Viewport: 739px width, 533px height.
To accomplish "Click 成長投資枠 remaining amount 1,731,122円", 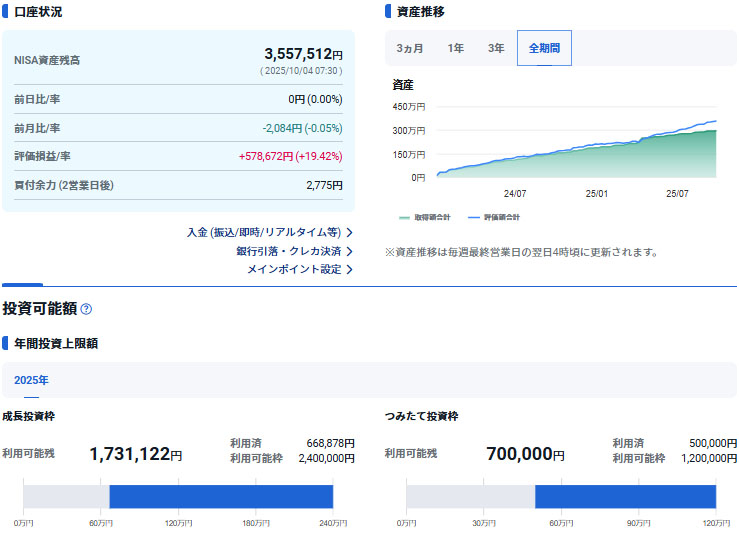I will (x=135, y=454).
